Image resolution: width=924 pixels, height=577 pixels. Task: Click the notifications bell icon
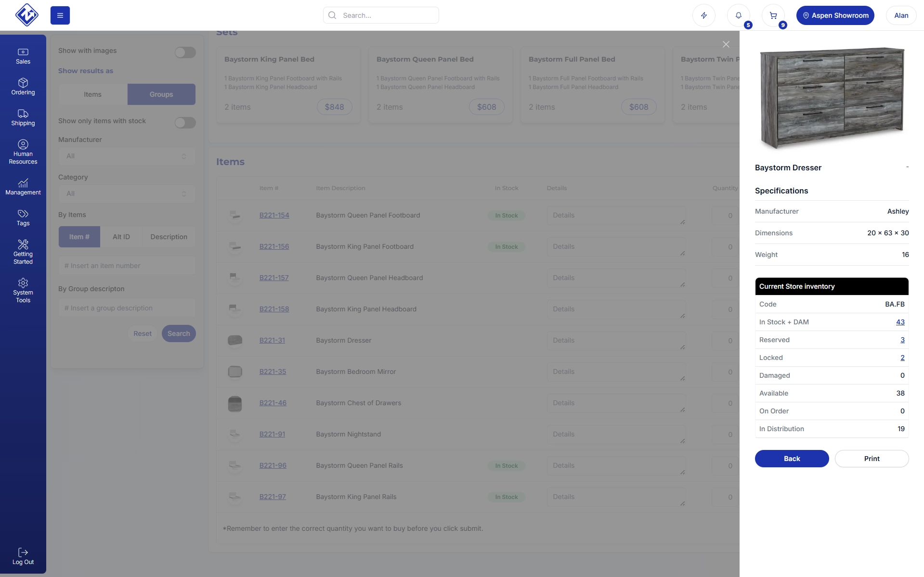(738, 15)
